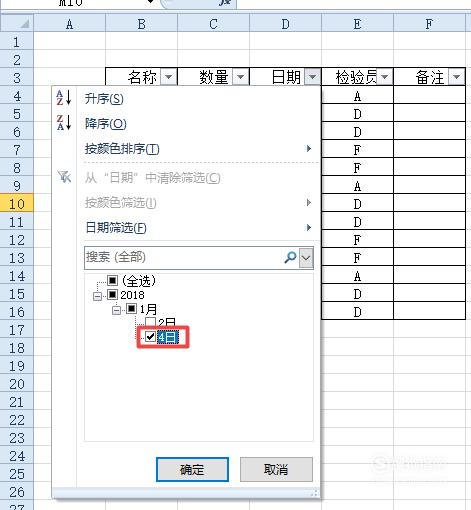
Task: Check the 2日 day checkbox
Action: pyautogui.click(x=150, y=322)
